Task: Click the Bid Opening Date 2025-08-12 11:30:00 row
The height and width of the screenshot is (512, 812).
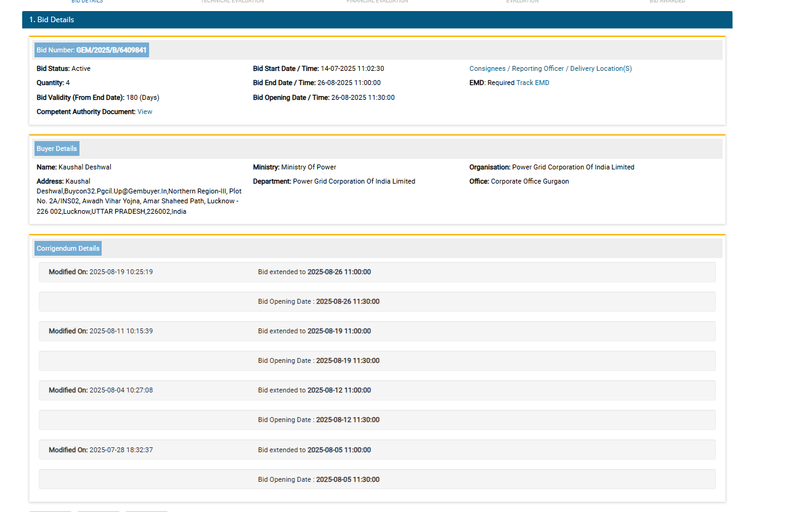Action: (377, 420)
